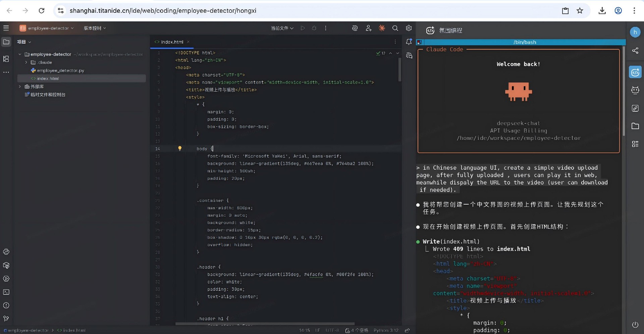Click the power icon at bottom right
644x334 pixels.
coord(635,325)
